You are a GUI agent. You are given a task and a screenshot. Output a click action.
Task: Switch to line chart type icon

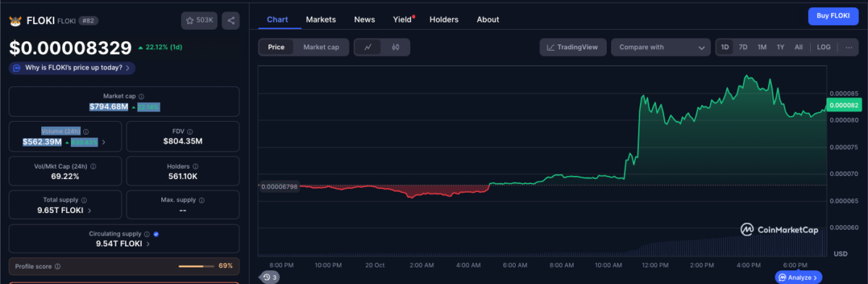click(368, 47)
